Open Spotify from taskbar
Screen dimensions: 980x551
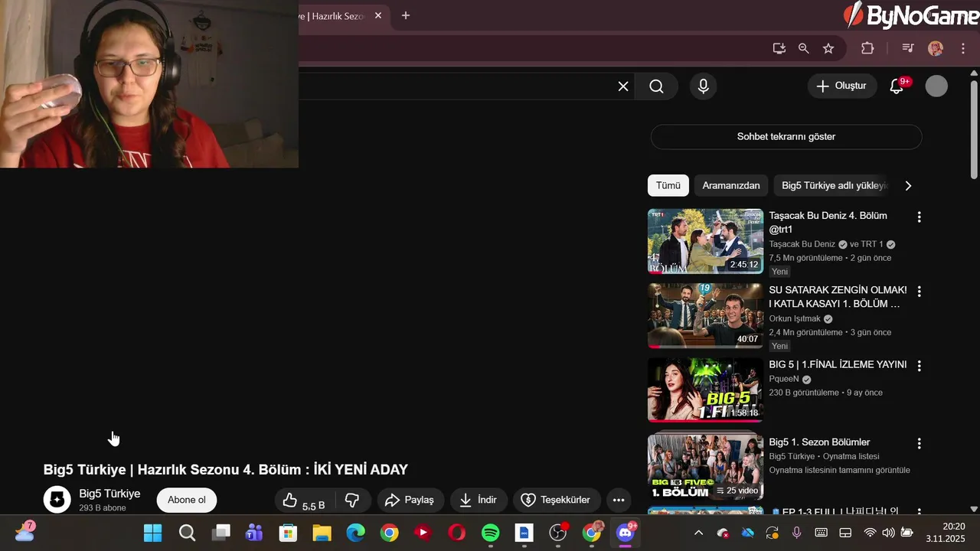pos(491,533)
